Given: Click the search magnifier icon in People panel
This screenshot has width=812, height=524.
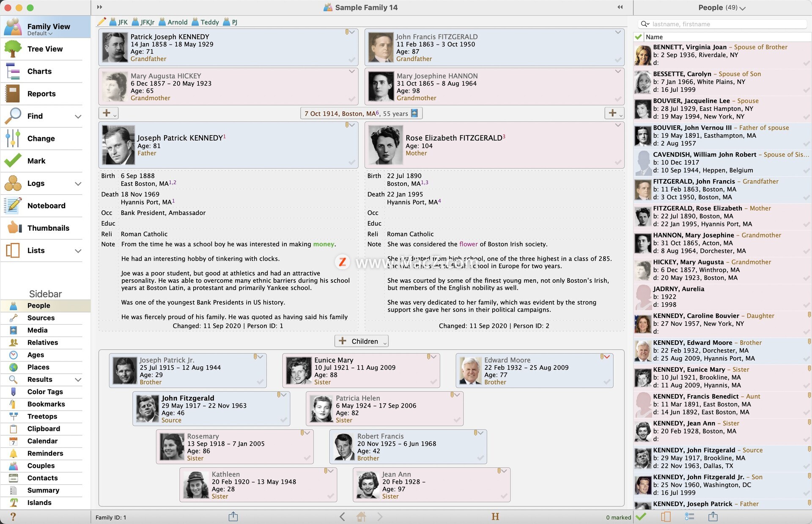Looking at the screenshot, I should coord(645,24).
